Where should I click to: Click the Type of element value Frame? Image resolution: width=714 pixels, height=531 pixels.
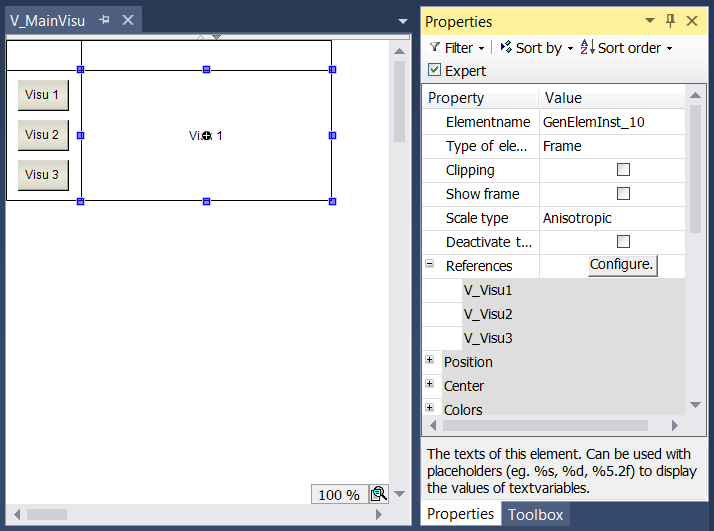pyautogui.click(x=612, y=146)
